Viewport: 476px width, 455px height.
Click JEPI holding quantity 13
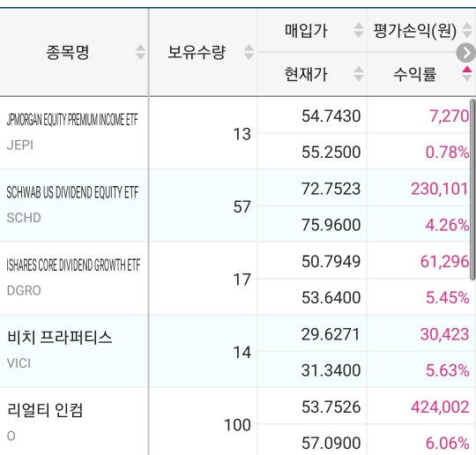coord(242,134)
